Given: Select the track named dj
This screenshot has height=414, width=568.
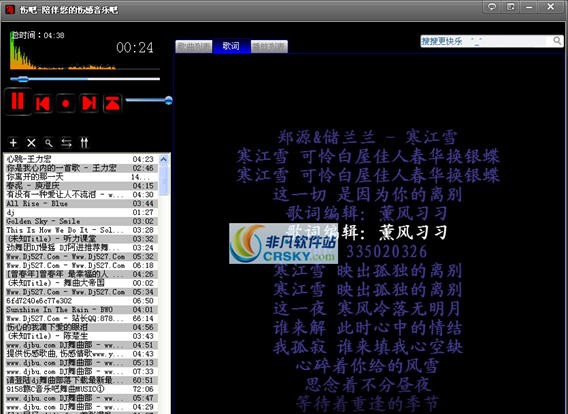Looking at the screenshot, I should click(x=81, y=212).
